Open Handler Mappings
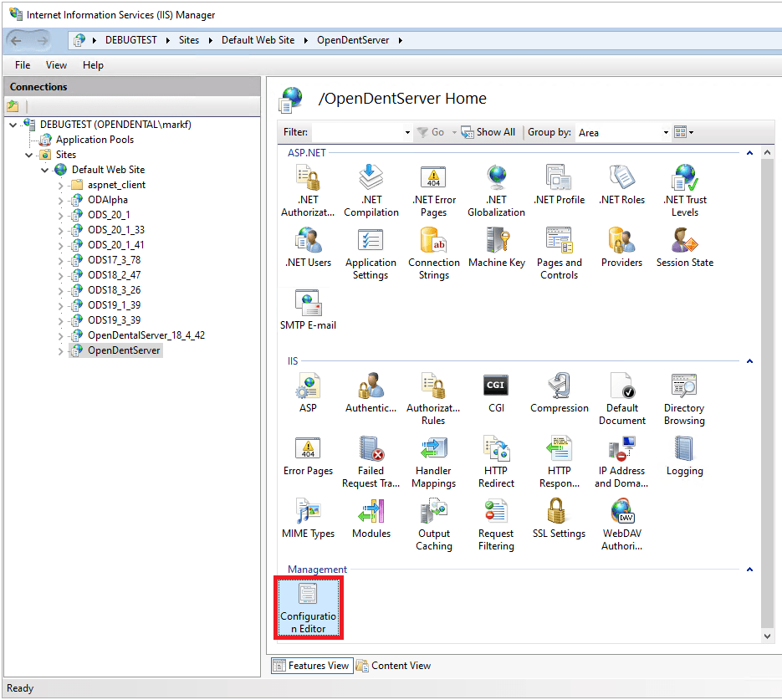The width and height of the screenshot is (782, 700). [433, 458]
